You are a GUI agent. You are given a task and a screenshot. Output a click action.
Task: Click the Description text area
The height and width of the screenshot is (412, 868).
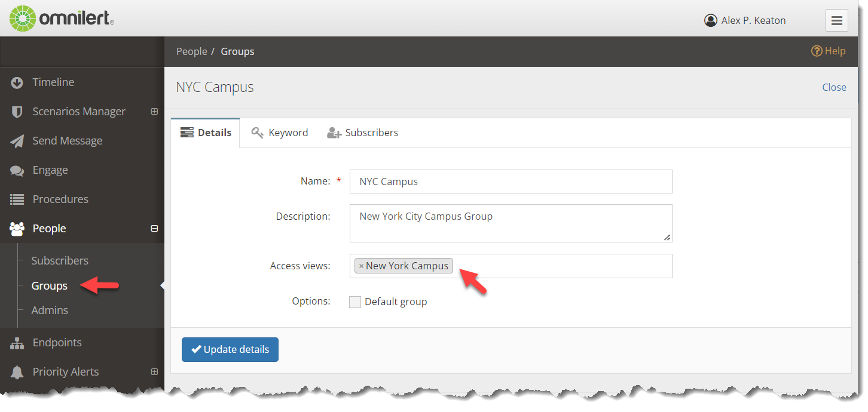click(x=511, y=223)
